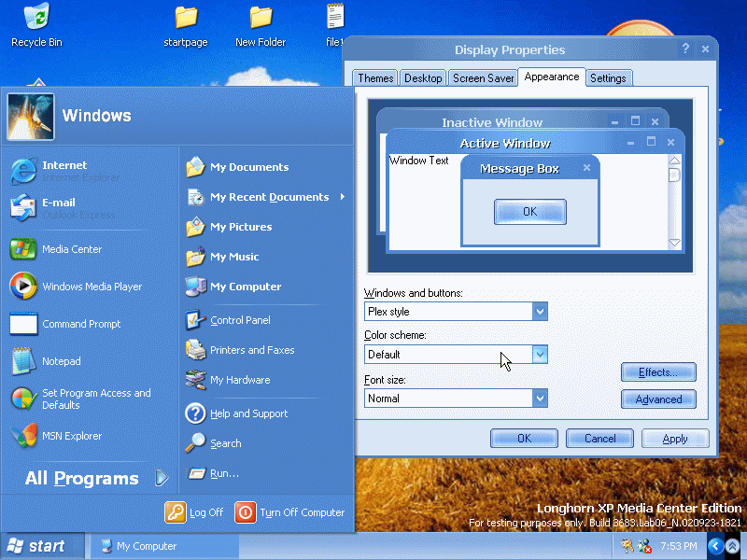Open Font size dropdown arrow
This screenshot has width=747, height=560.
point(540,399)
